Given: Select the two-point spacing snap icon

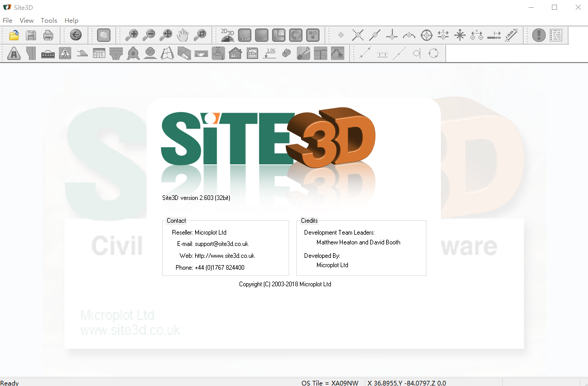Looking at the screenshot, I should (x=476, y=35).
